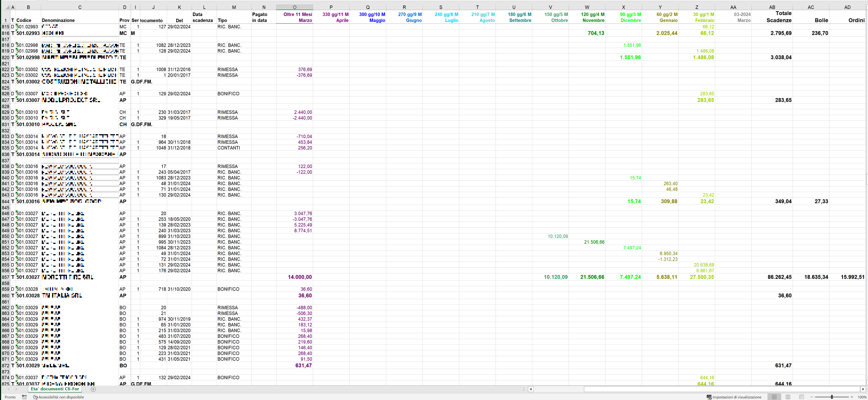This screenshot has width=868, height=400.
Task: Click the macro recording status bar icon
Action: tap(24, 397)
